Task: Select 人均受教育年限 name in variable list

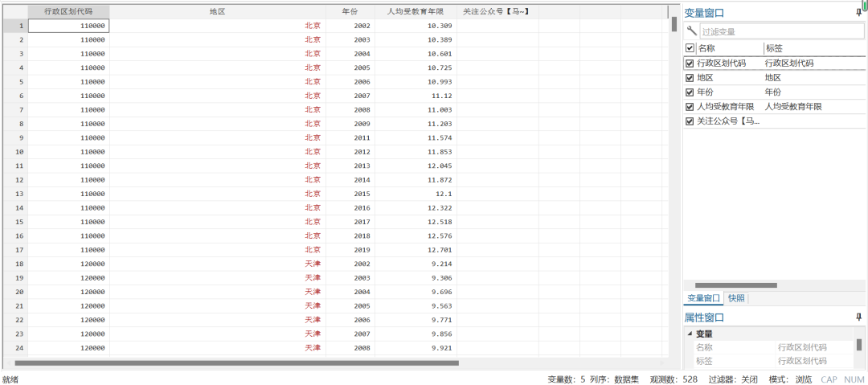Action: tap(725, 106)
